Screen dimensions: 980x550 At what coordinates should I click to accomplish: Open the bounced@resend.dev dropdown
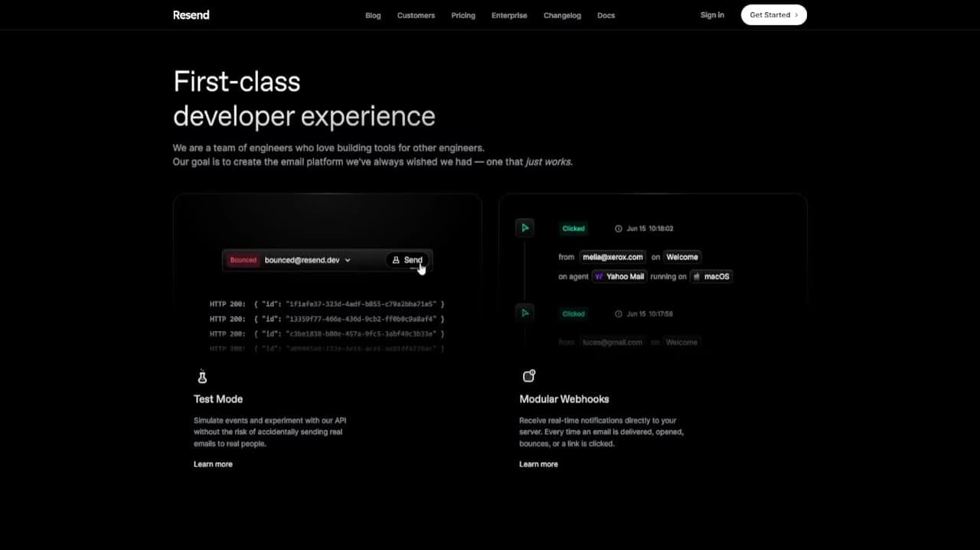(x=307, y=260)
